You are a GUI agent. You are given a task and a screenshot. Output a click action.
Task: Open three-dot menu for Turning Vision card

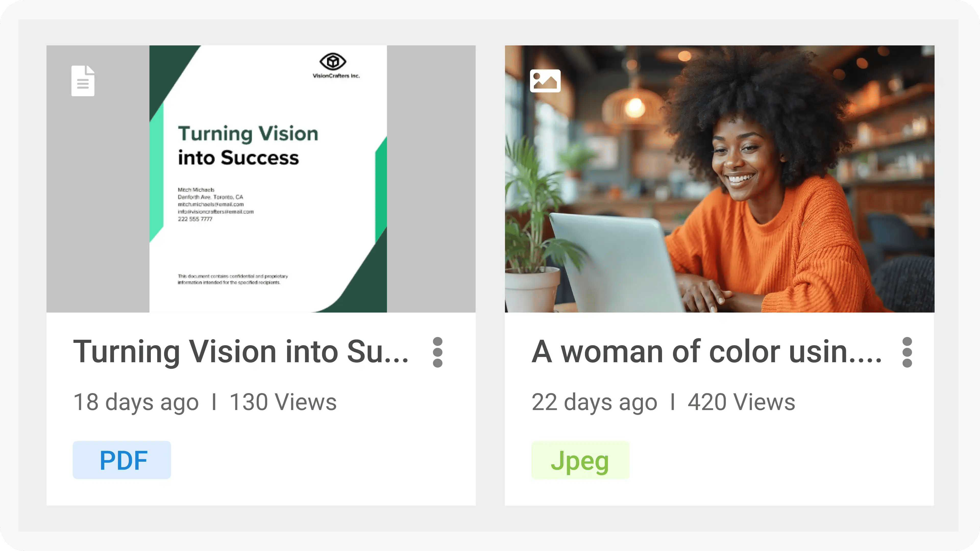437,352
